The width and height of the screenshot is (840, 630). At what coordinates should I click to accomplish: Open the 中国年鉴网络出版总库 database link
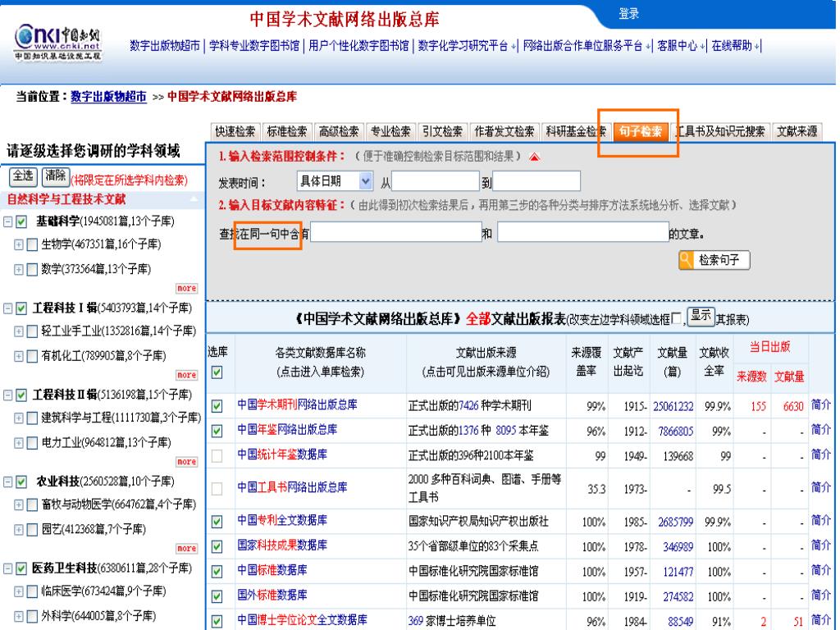point(287,430)
